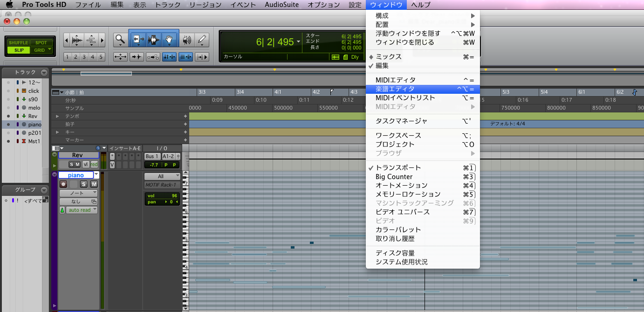Select the Grabber hand tool
This screenshot has height=312, width=644.
pos(169,40)
